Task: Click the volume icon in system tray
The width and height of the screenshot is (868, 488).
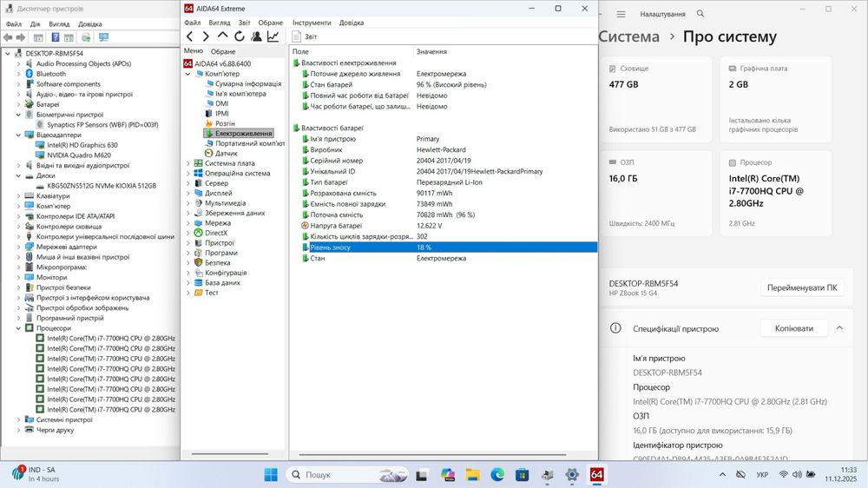Action: click(797, 475)
